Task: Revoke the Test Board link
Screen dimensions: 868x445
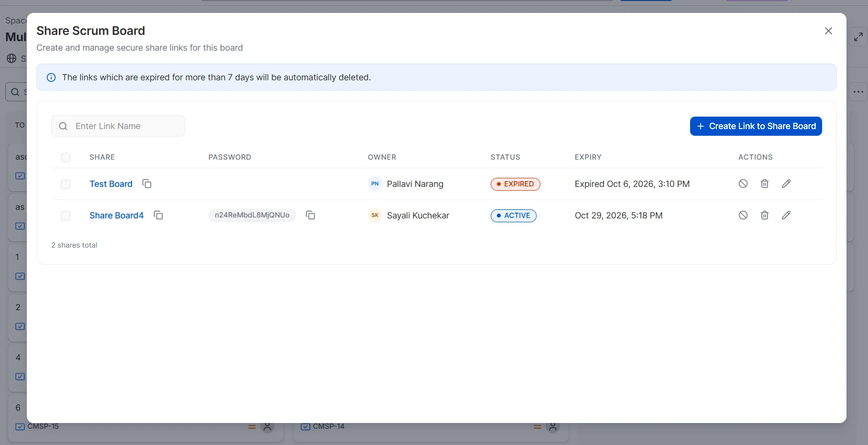Action: [x=743, y=184]
